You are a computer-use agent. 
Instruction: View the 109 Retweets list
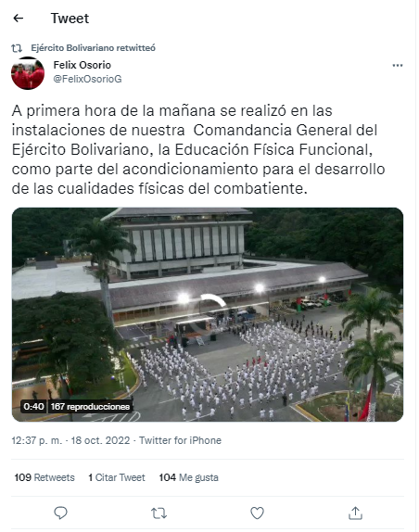[x=44, y=477]
